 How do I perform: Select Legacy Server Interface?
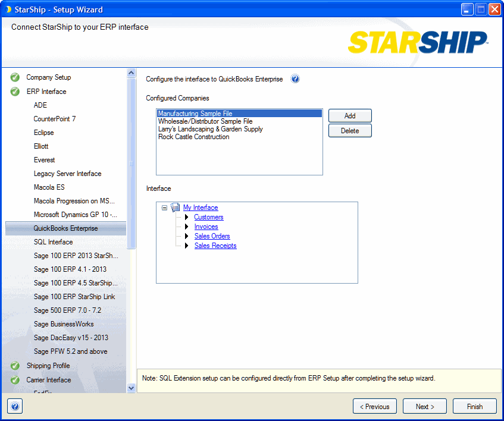67,174
